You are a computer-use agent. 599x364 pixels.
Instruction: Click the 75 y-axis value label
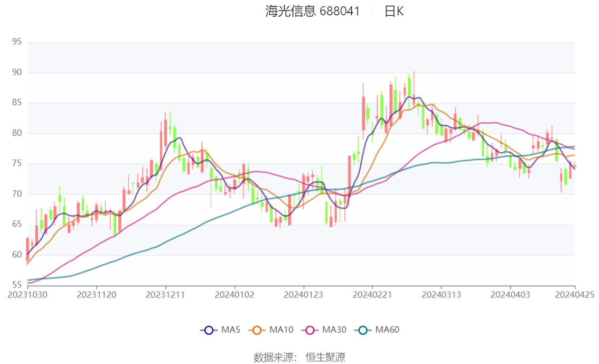(x=17, y=163)
